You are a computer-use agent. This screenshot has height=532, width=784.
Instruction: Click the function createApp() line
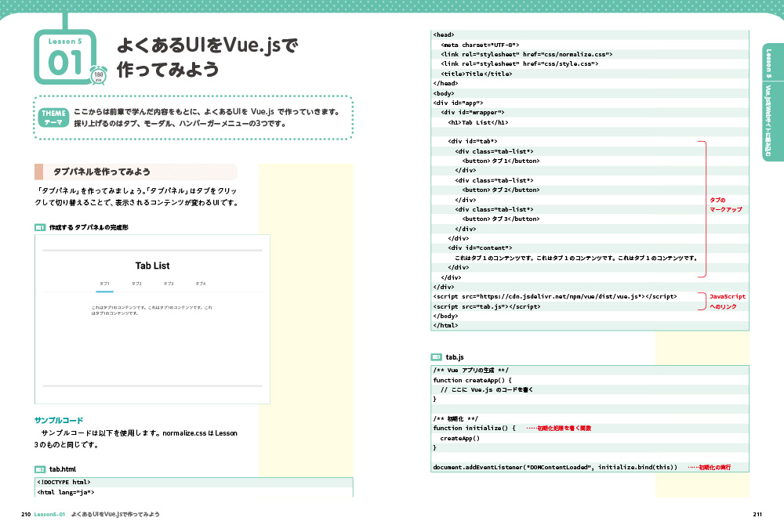coord(473,380)
